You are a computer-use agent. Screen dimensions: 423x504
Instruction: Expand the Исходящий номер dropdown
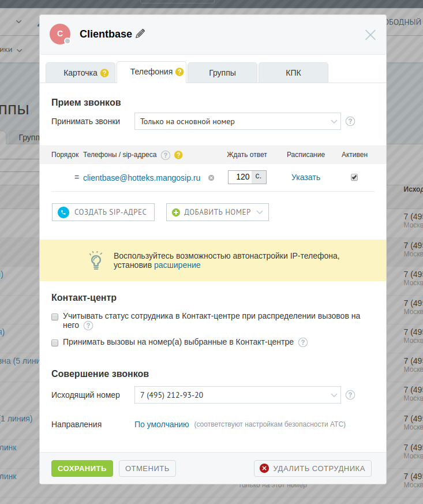237,395
